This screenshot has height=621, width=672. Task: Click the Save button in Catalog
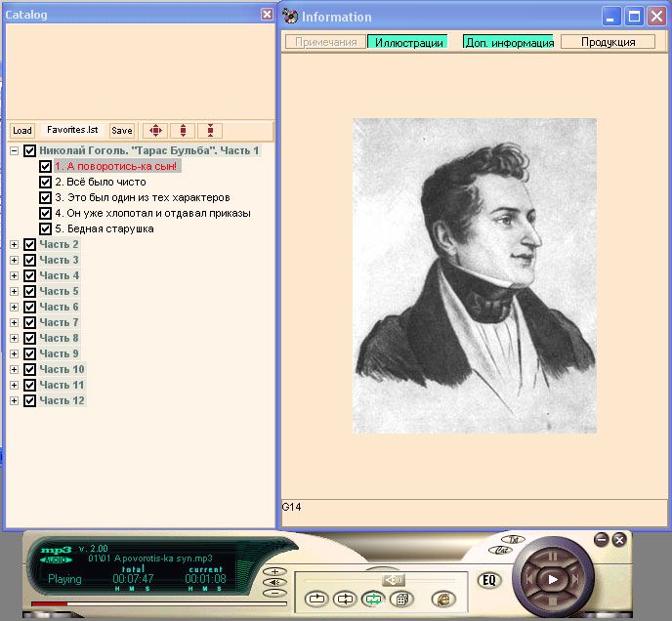121,130
